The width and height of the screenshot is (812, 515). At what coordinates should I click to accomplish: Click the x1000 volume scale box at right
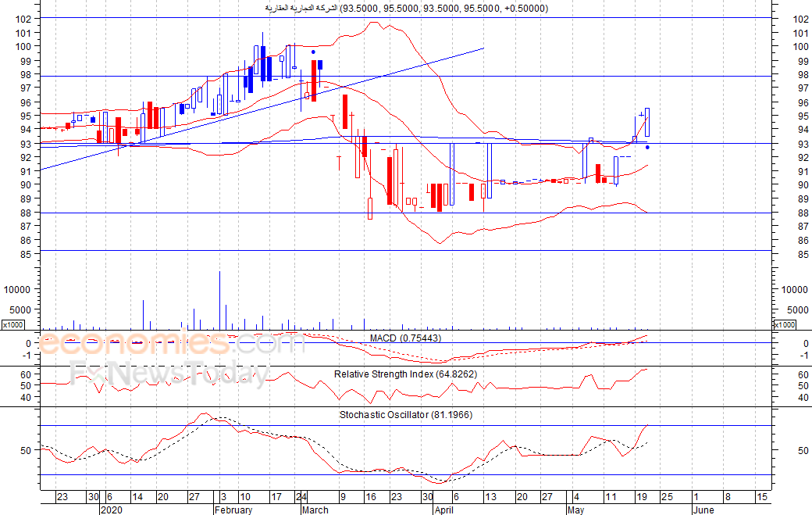tap(784, 325)
